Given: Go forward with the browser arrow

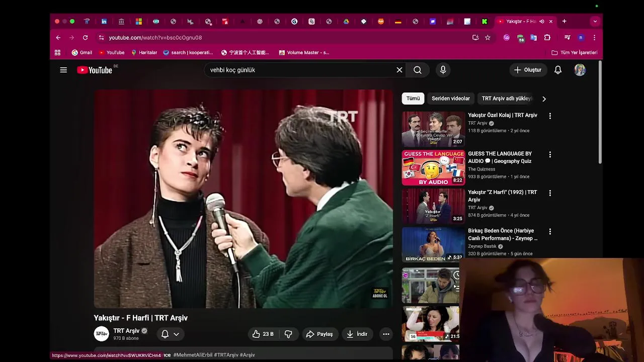Looking at the screenshot, I should [71, 37].
